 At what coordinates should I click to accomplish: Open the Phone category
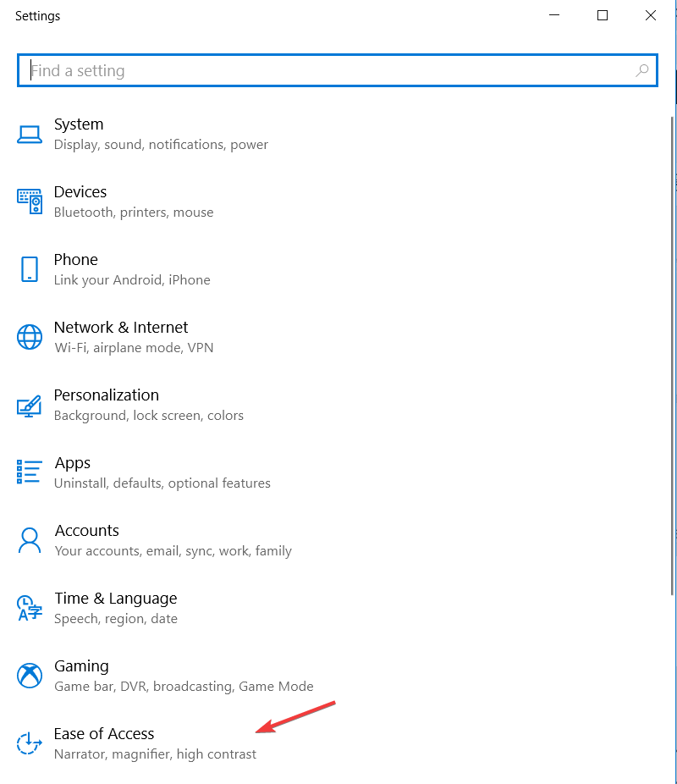point(75,260)
